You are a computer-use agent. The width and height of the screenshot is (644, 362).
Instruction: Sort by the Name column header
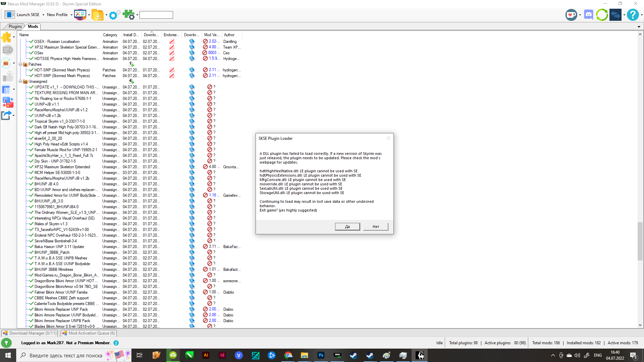(59, 35)
